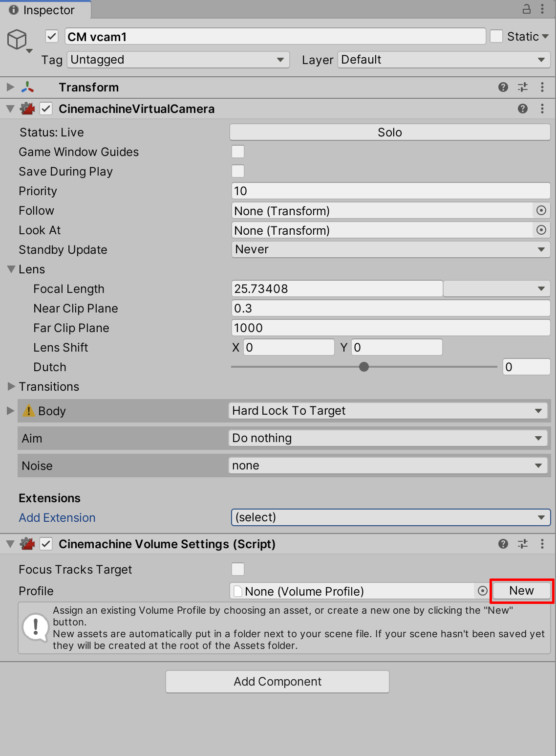
Task: Click Near Clip Plane field 0.3
Action: click(x=390, y=308)
